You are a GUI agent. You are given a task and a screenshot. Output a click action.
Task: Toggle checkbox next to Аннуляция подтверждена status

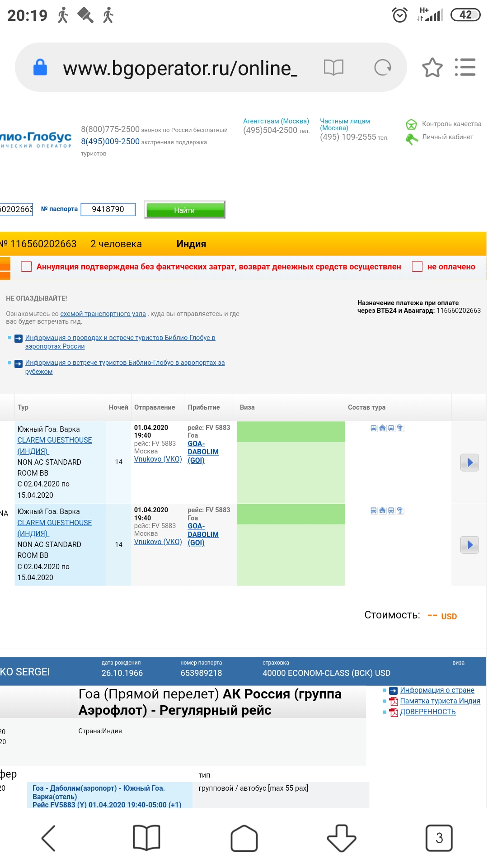(27, 267)
